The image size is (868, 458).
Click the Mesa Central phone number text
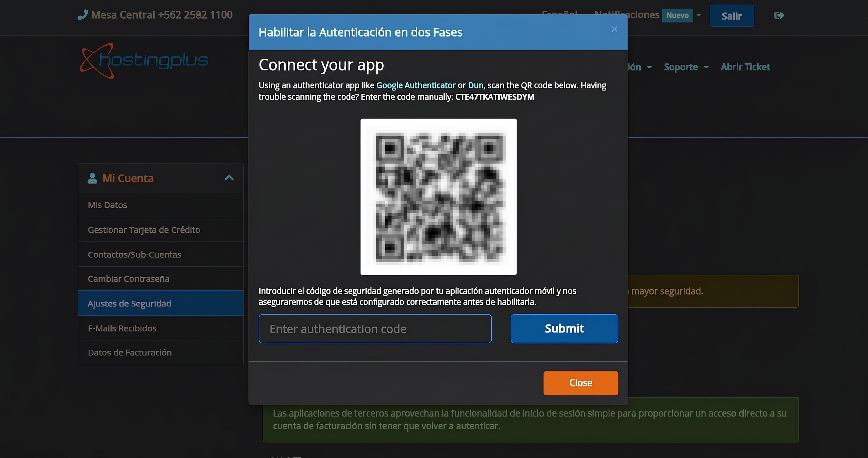click(x=162, y=15)
